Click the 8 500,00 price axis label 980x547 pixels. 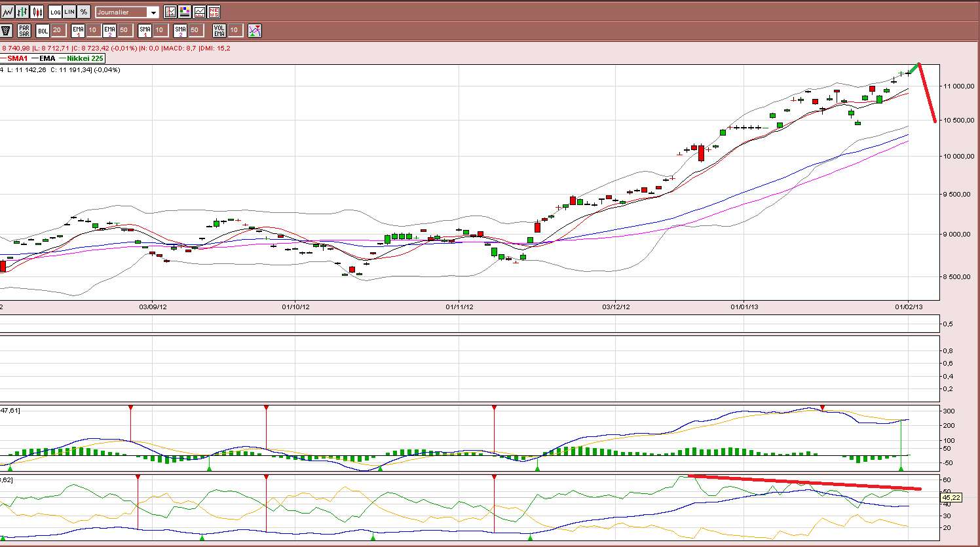958,276
